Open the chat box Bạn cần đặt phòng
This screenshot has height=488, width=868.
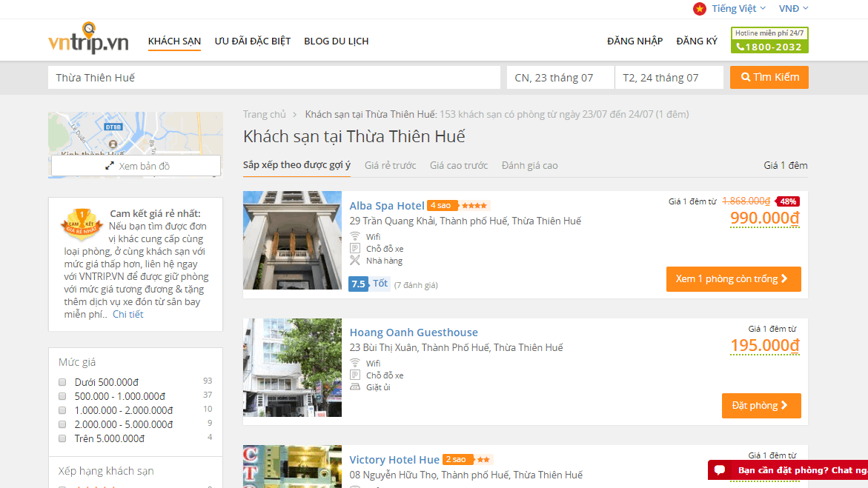click(788, 470)
